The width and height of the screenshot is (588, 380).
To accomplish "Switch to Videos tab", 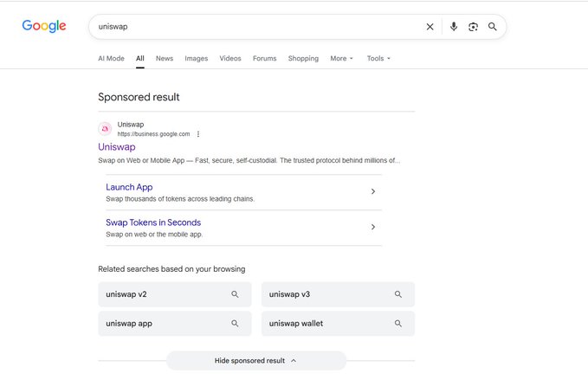I will (230, 58).
